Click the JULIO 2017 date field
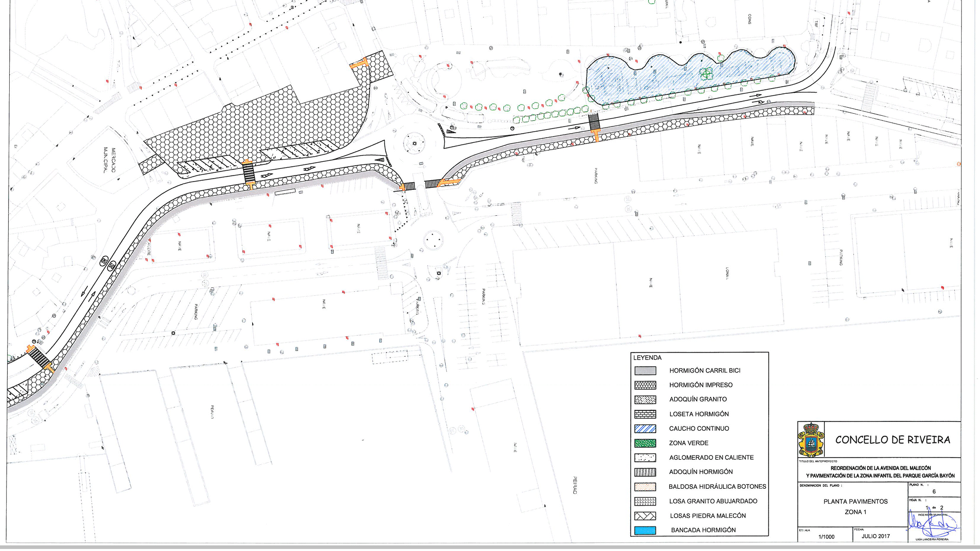Screen dimensions: 980x551 875,536
